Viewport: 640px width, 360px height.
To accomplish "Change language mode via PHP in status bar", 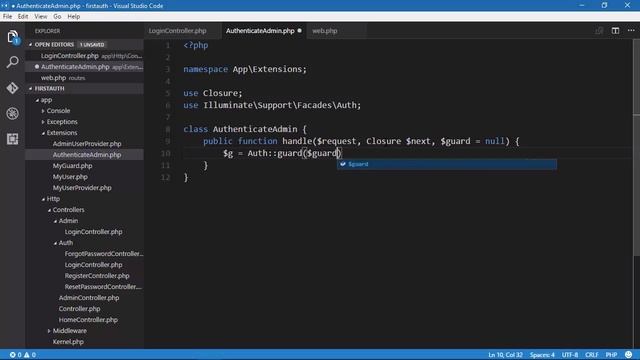I will pyautogui.click(x=611, y=355).
